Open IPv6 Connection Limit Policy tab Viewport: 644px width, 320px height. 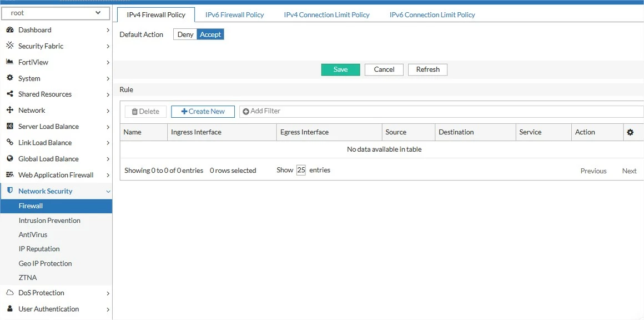click(x=432, y=15)
